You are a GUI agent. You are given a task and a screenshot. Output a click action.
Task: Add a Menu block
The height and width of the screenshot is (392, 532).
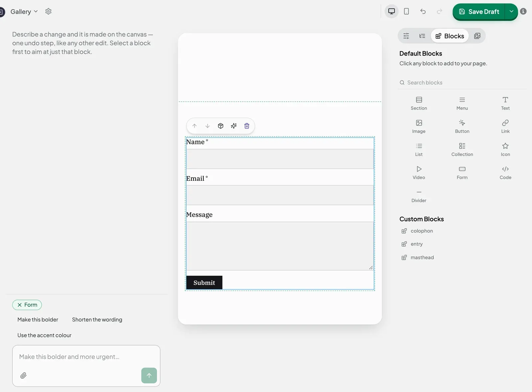pos(462,103)
